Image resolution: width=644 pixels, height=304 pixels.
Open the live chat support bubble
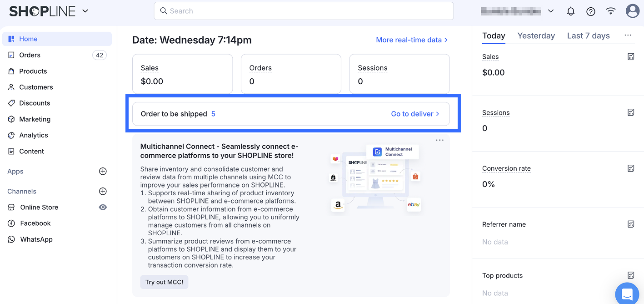(627, 294)
